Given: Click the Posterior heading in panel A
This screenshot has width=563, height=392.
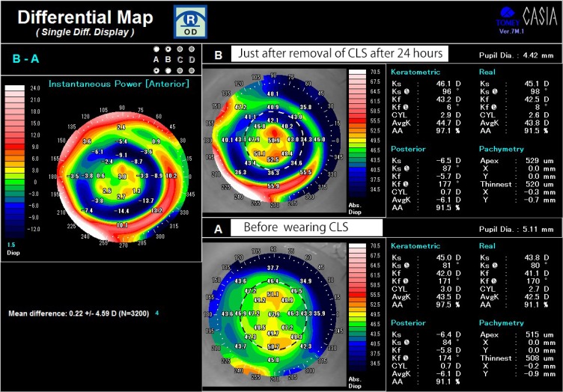Looking at the screenshot, I should pos(408,322).
